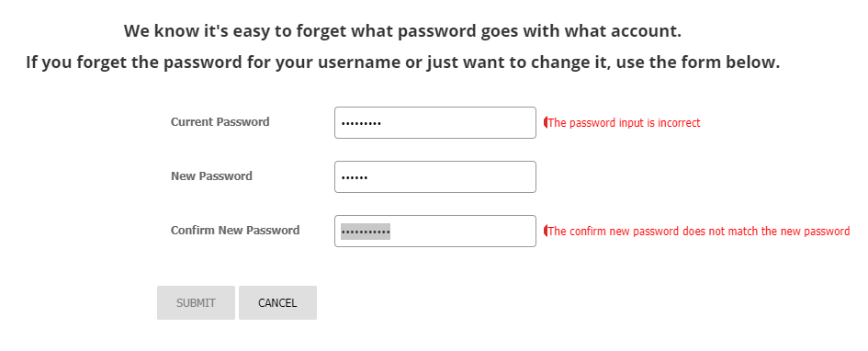Click the red error marker beside Confirm New Password
The width and height of the screenshot is (868, 351).
(x=546, y=231)
